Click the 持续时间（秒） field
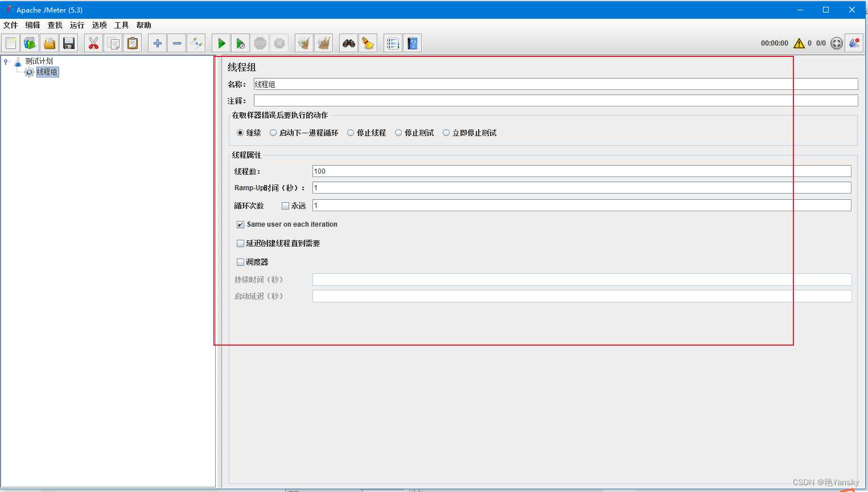 [x=582, y=280]
